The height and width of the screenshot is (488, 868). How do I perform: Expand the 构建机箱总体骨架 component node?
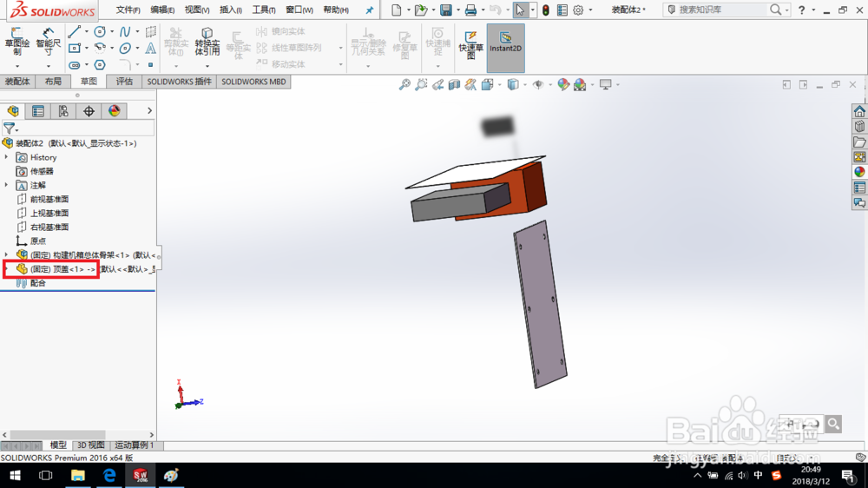tap(7, 254)
